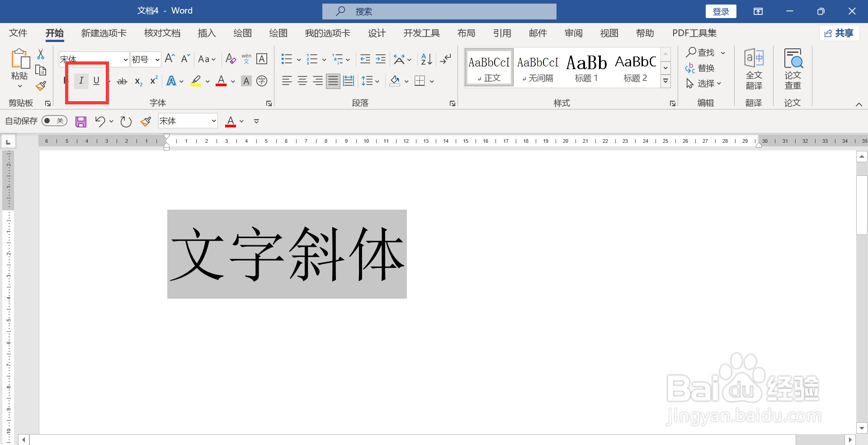Open the Find (查找) dropdown arrow

(x=723, y=53)
